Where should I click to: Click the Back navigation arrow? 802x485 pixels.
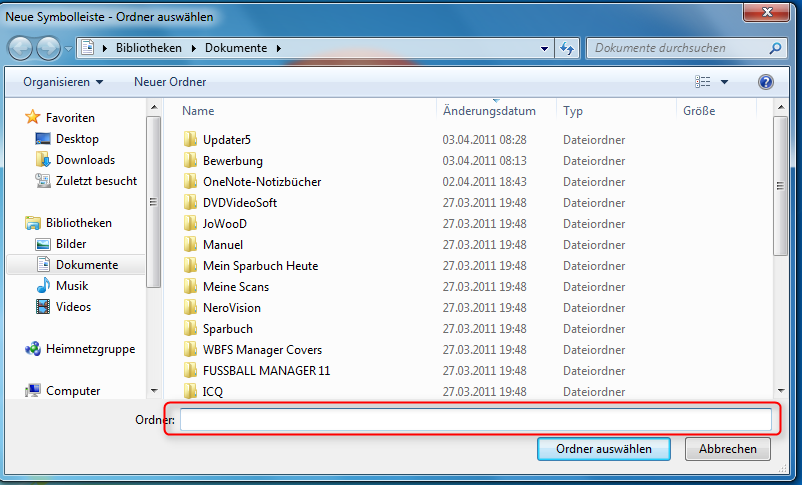coord(20,48)
